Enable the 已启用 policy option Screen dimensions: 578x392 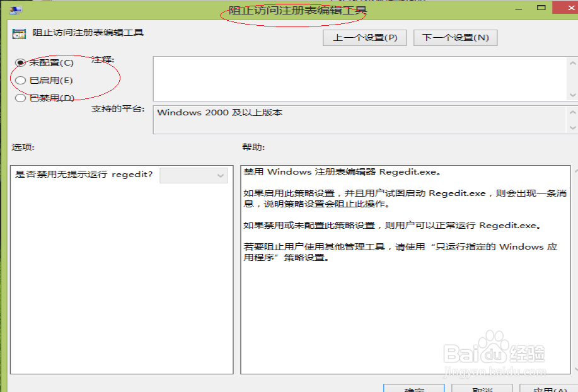(21, 80)
